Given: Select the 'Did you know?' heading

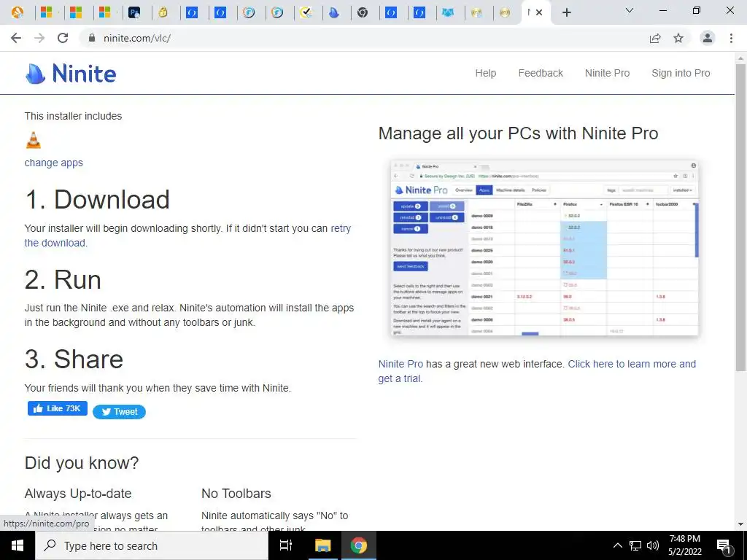Looking at the screenshot, I should pos(82,463).
